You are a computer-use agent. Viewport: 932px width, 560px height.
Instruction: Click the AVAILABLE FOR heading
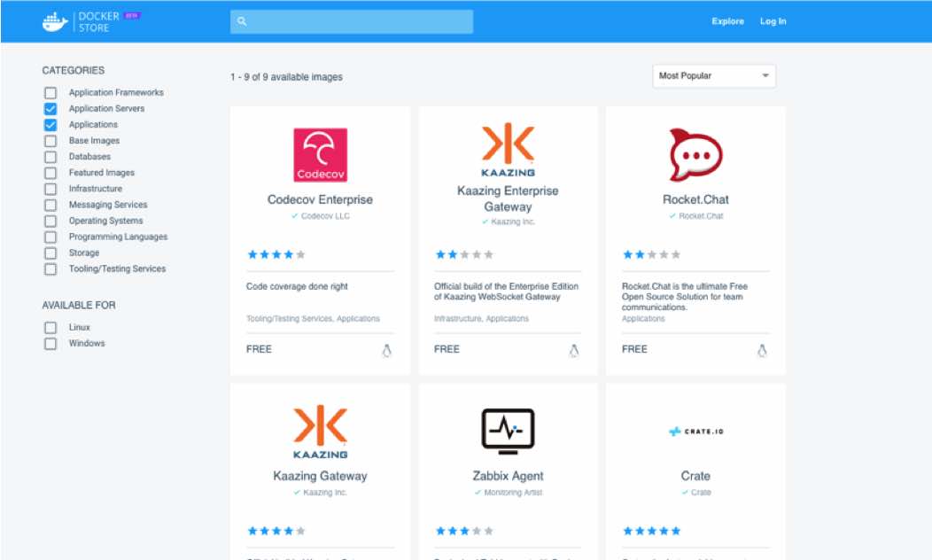(x=79, y=306)
